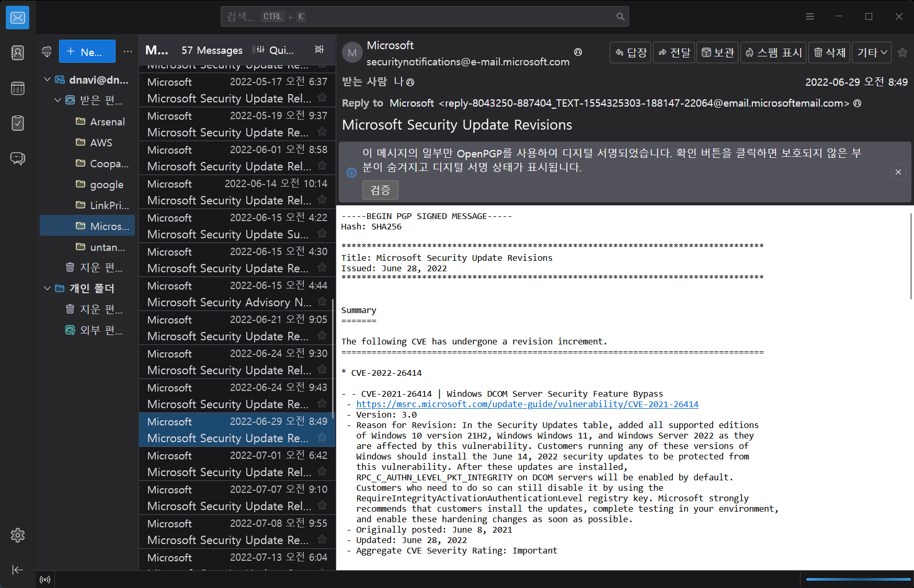
Task: Select the untan... folder
Action: (87, 247)
